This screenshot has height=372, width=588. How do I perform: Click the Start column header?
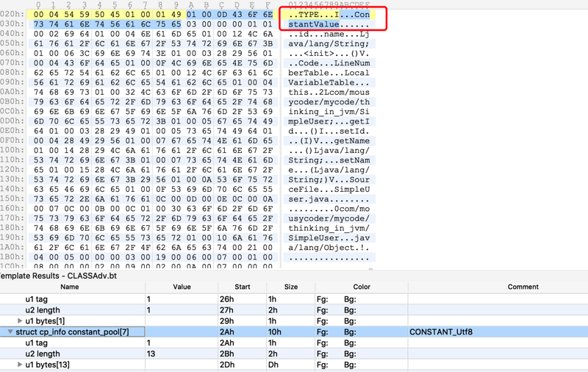(x=243, y=287)
